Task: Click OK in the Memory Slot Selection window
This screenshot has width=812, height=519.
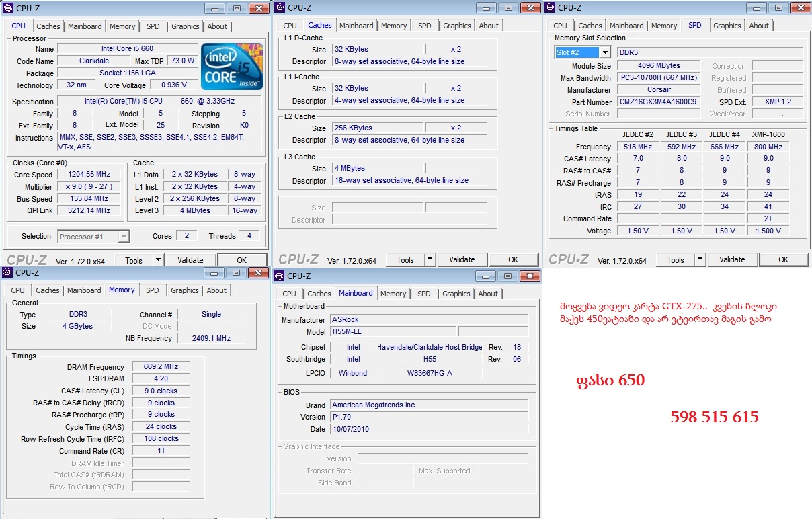Action: tap(783, 259)
